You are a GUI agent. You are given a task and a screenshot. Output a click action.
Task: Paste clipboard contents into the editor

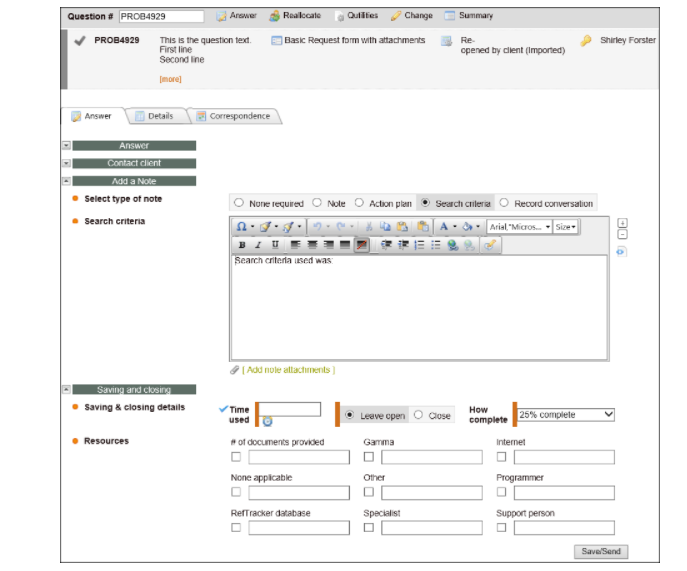pyautogui.click(x=402, y=227)
